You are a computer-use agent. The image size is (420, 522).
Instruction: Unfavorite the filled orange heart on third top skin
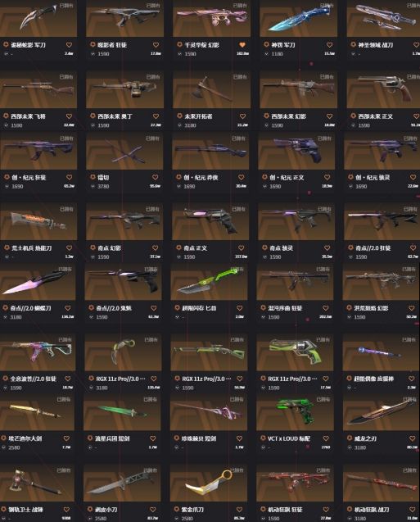click(x=242, y=44)
